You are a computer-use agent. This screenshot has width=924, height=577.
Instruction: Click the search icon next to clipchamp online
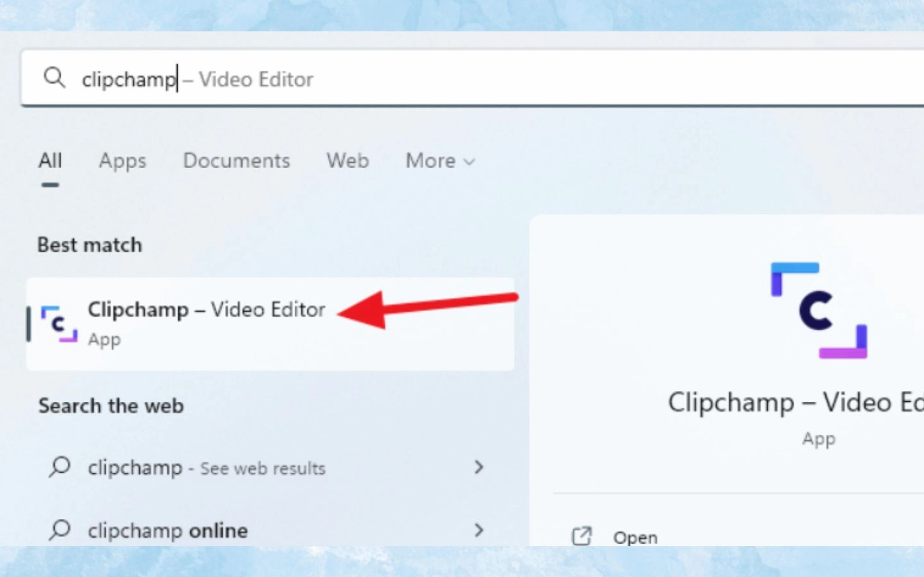(60, 531)
